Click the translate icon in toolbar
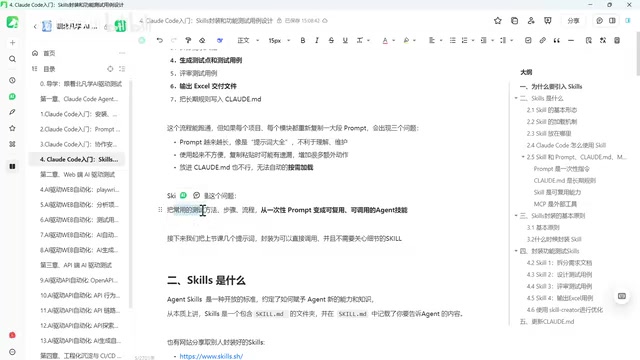 click(x=603, y=40)
